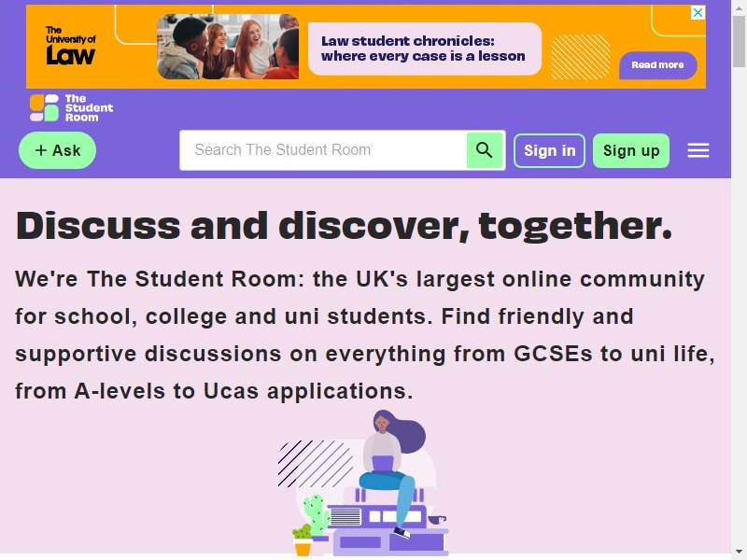
Task: Click the University of Law logo
Action: 71,46
